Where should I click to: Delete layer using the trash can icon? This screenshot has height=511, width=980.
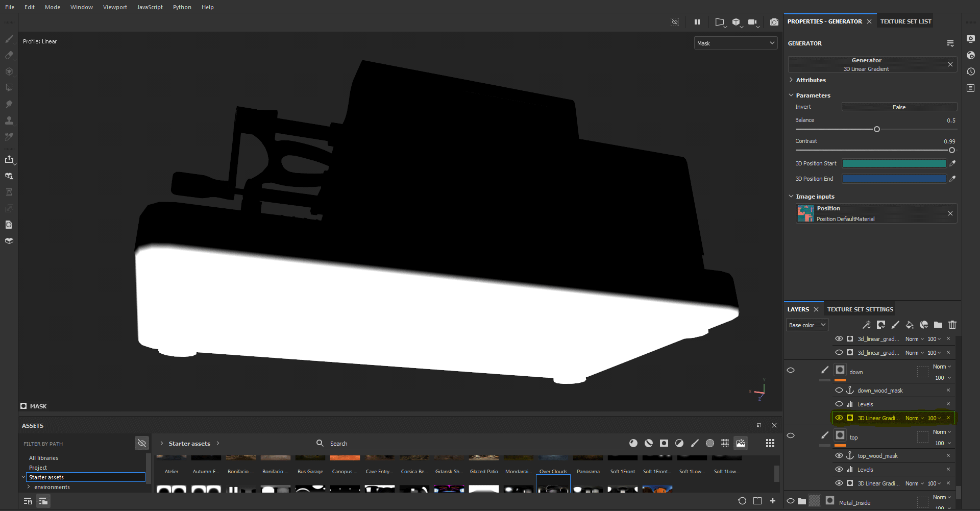pos(952,325)
